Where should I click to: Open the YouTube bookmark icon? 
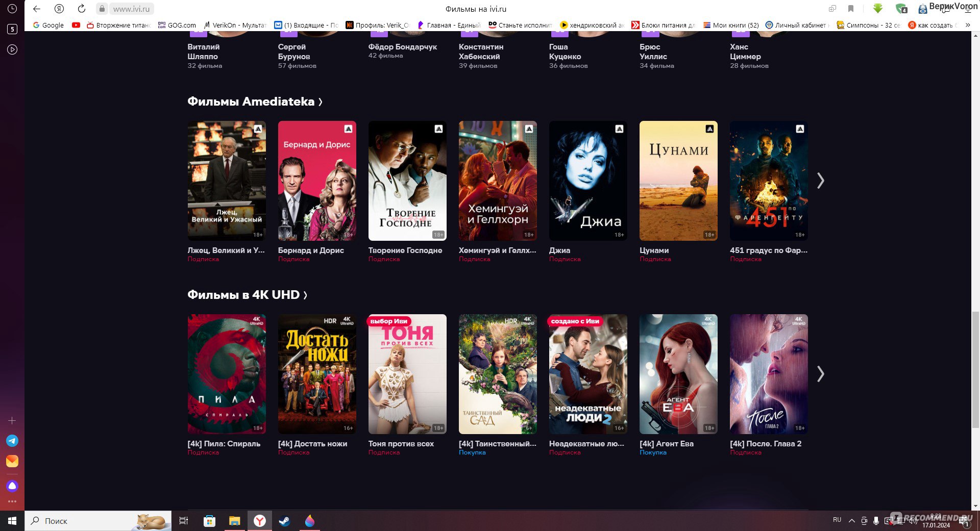pyautogui.click(x=76, y=25)
